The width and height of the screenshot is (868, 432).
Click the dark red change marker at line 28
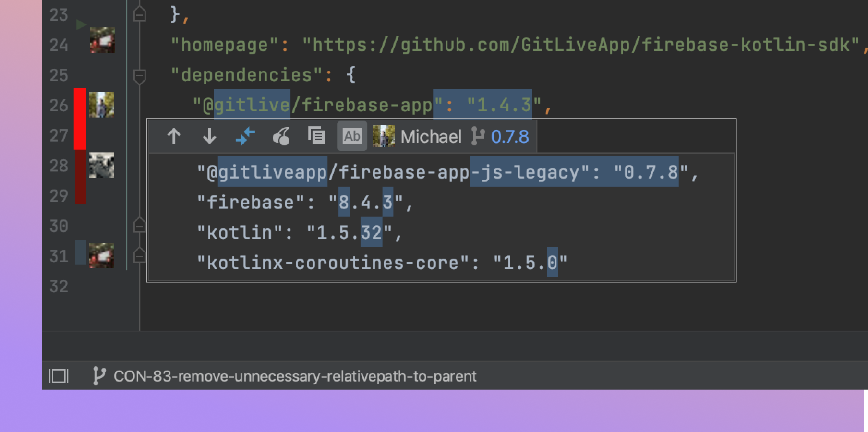tap(81, 177)
